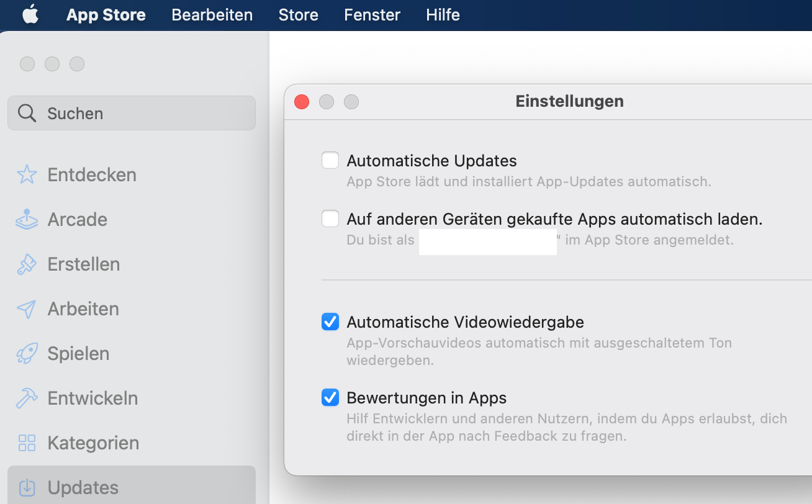
Task: Enable auto-download of apps purchased on other devices
Action: (x=330, y=218)
